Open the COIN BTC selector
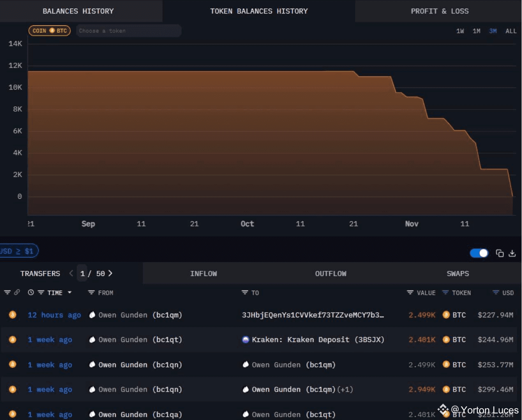This screenshot has height=420, width=522. click(49, 31)
